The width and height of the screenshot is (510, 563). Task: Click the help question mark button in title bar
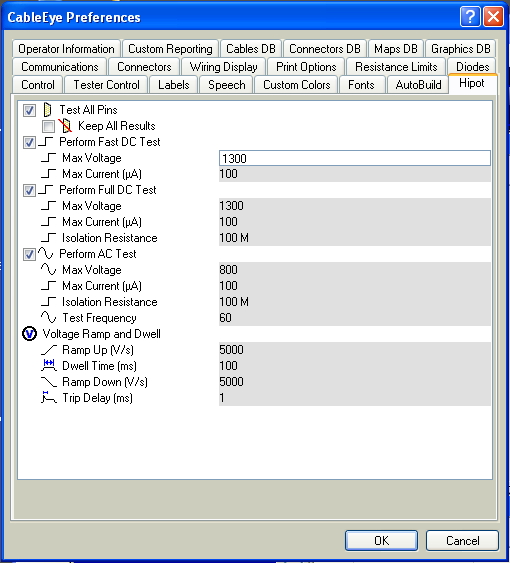point(470,17)
